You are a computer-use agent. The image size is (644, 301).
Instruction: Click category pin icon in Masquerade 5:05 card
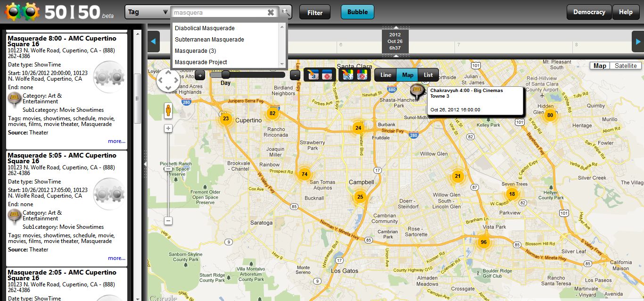[15, 217]
